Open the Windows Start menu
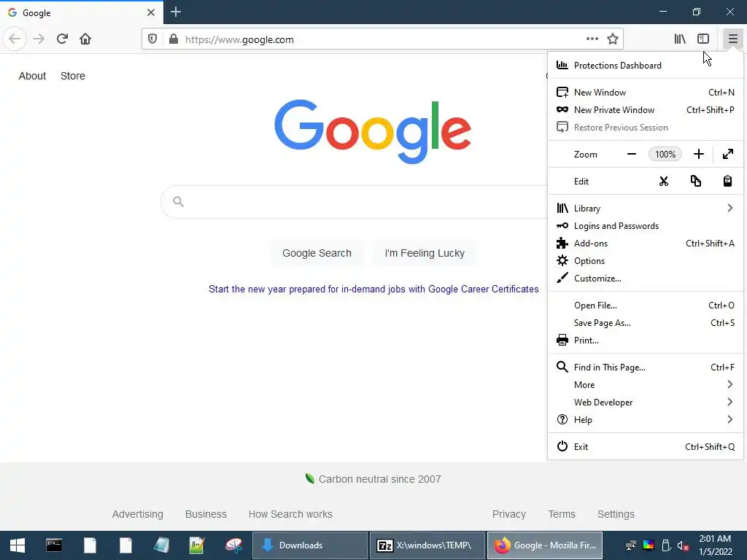Viewport: 747px width, 560px height. coord(18,545)
